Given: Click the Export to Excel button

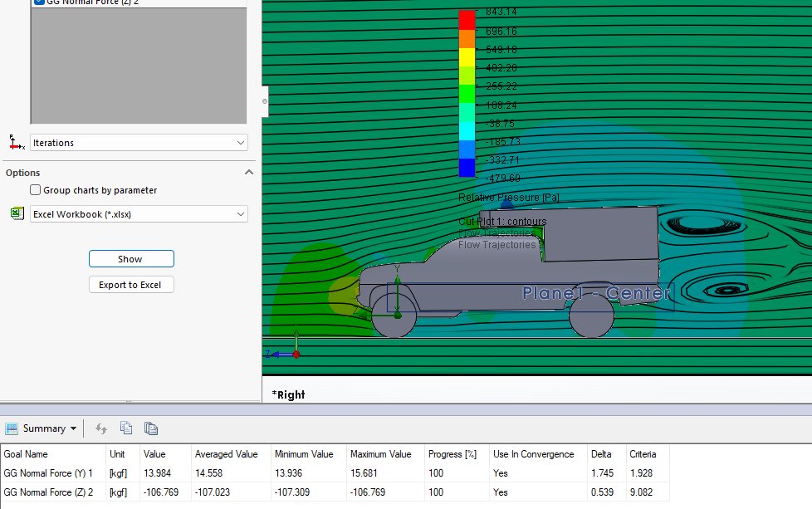Looking at the screenshot, I should (131, 285).
